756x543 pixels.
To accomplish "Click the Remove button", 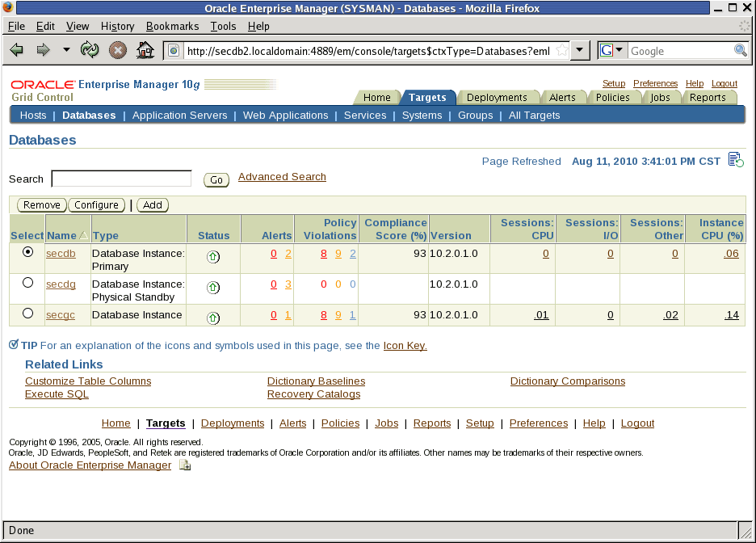I will (x=42, y=205).
